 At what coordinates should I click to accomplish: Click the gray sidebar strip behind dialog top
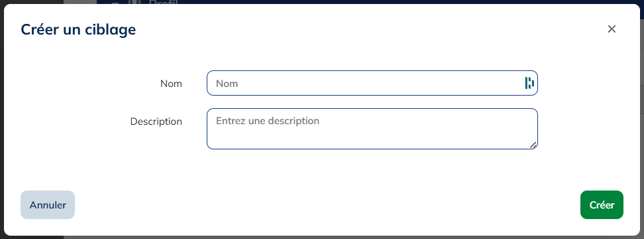(80, 1)
